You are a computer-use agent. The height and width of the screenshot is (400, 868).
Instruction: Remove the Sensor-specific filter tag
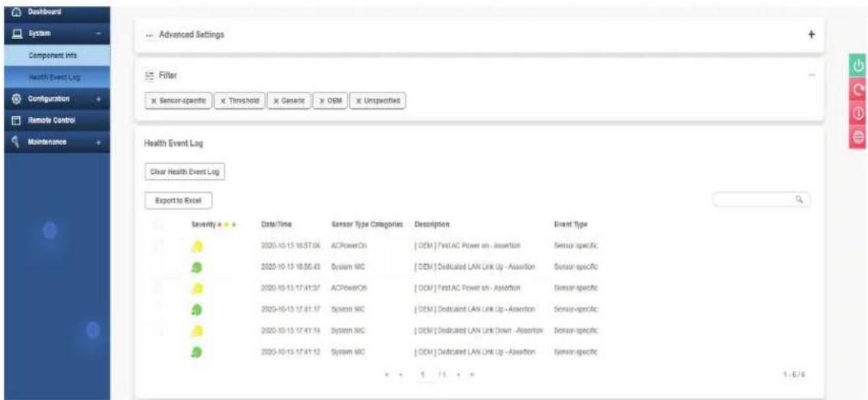pyautogui.click(x=154, y=102)
